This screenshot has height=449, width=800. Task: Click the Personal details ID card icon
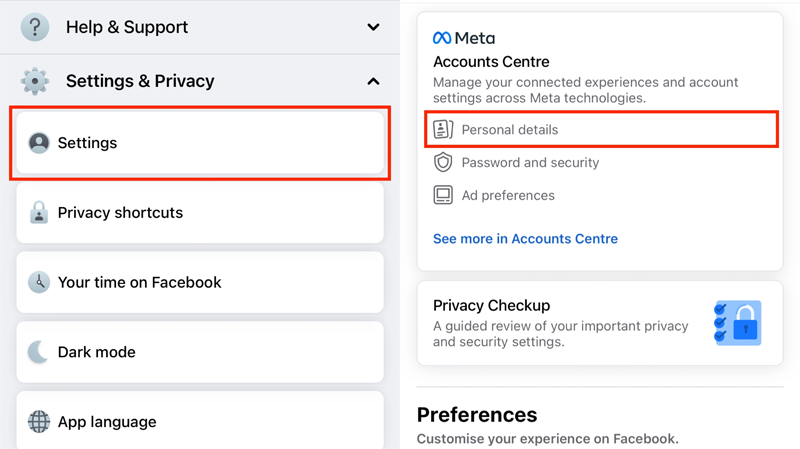(x=443, y=130)
